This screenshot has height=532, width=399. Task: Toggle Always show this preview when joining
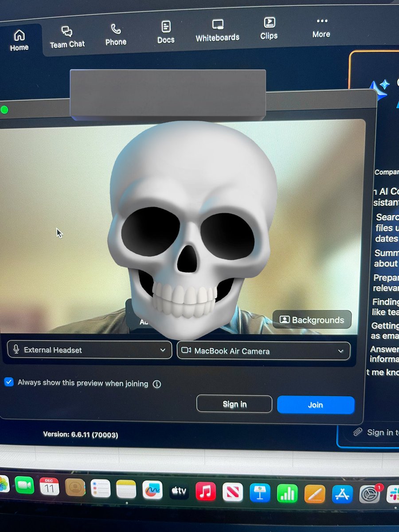tap(9, 382)
